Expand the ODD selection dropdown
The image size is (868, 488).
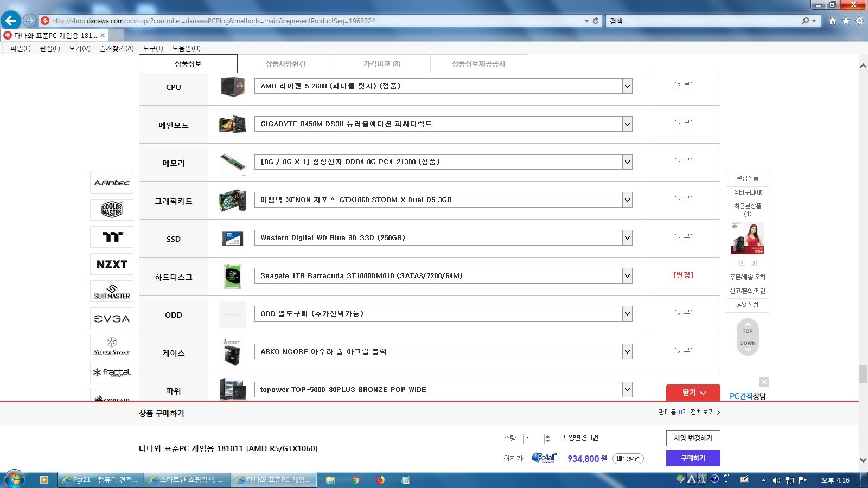coord(627,313)
